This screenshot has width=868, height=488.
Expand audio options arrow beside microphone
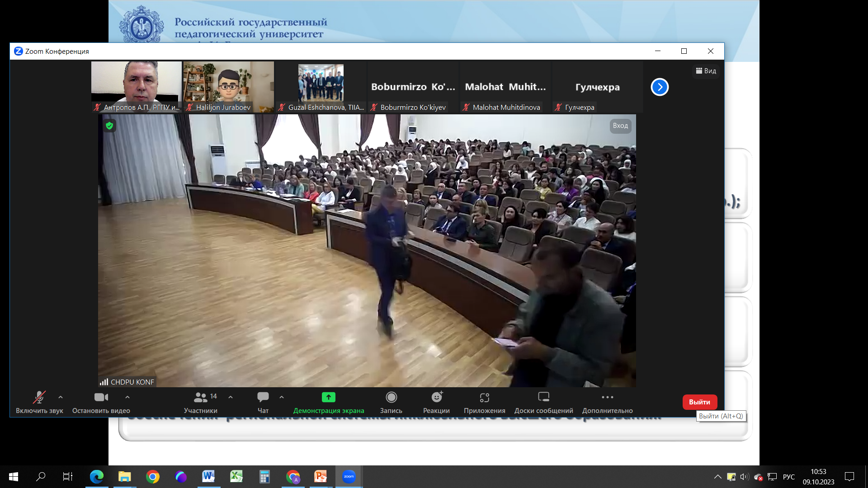[x=61, y=397]
